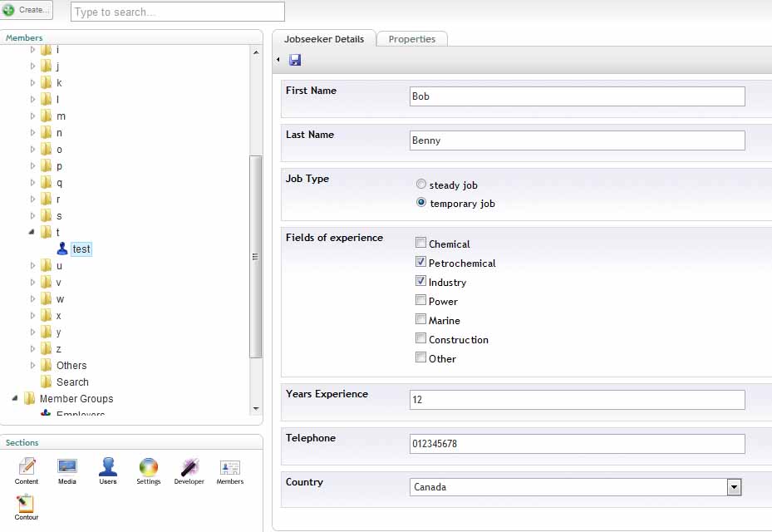
Task: Click the Type to search field
Action: point(178,12)
